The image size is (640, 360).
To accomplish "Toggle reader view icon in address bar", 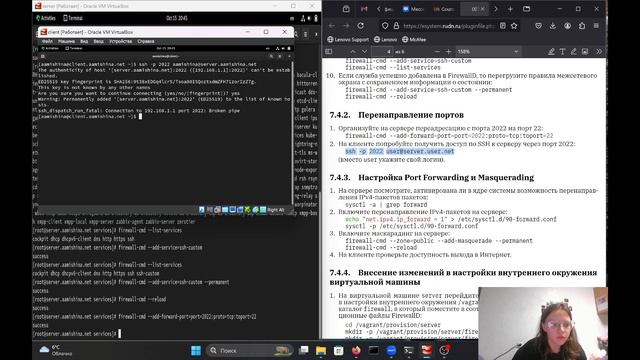I will tap(503, 26).
